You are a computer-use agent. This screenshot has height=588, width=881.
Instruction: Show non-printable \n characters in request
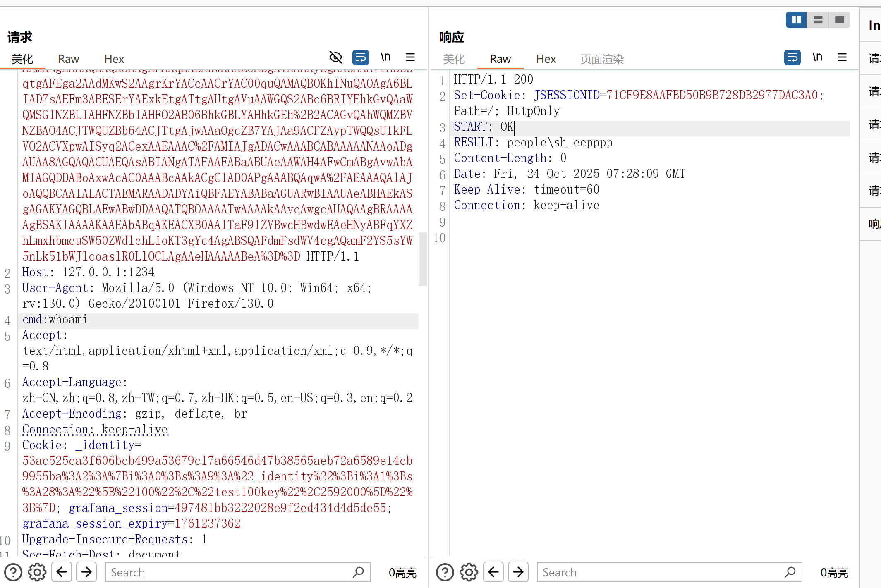click(x=385, y=57)
